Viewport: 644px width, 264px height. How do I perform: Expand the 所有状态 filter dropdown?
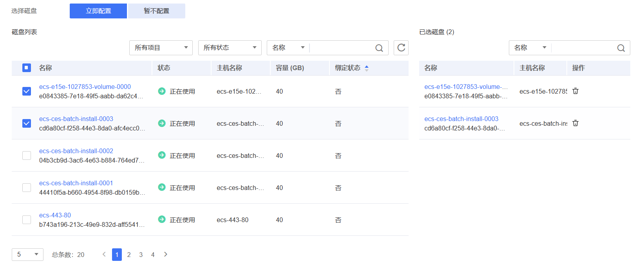coord(230,48)
